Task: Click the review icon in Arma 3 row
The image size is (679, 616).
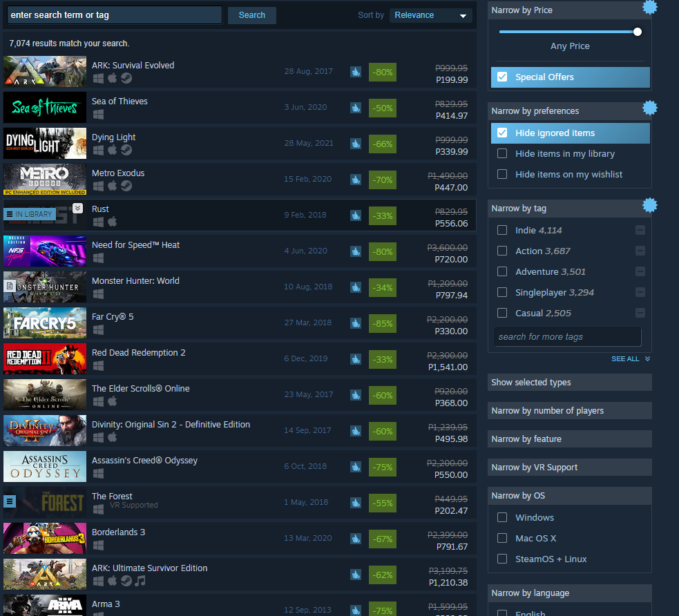Action: coord(356,610)
